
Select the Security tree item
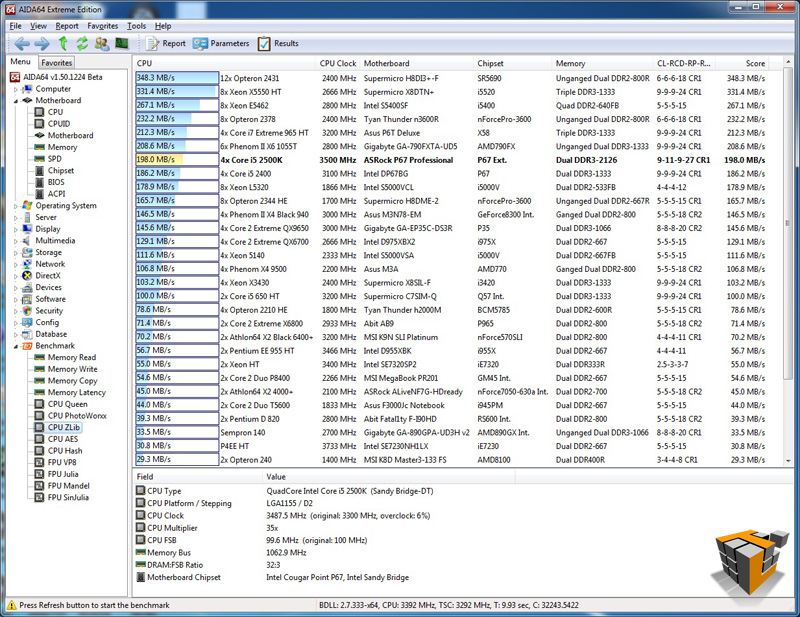(x=49, y=311)
